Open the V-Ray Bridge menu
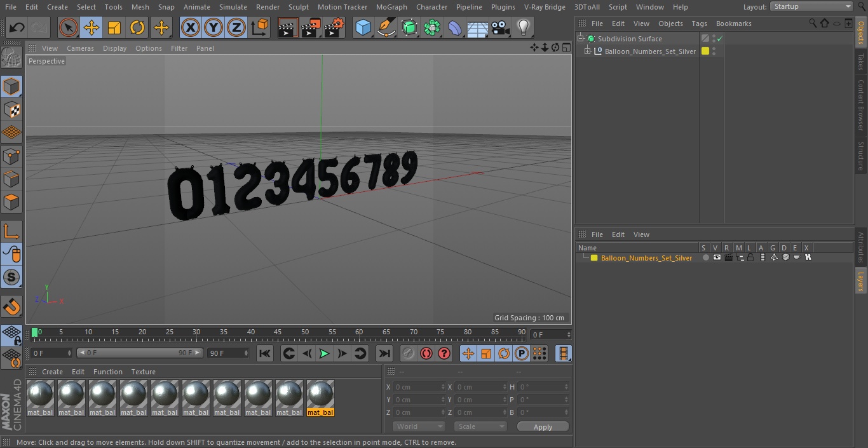Screen dimensions: 868x448 tap(545, 7)
